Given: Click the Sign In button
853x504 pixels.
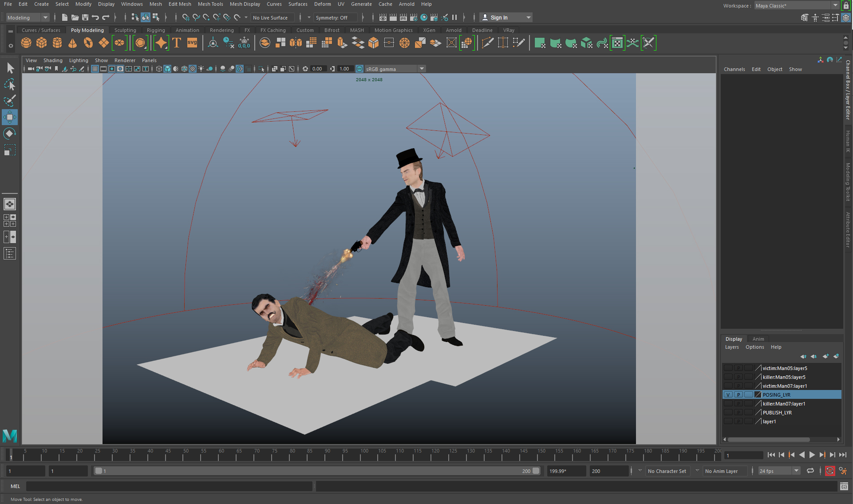Looking at the screenshot, I should (x=499, y=18).
